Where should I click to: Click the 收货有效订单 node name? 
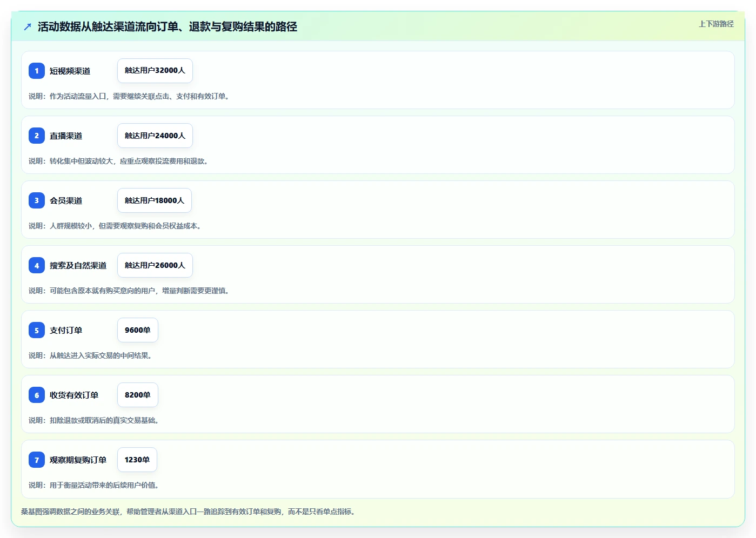(74, 395)
